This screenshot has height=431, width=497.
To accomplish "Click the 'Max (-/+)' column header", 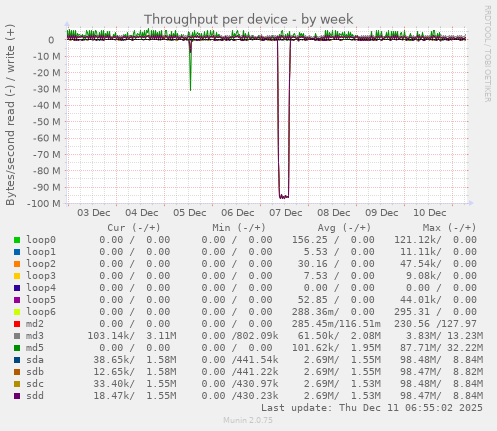I will point(449,228).
